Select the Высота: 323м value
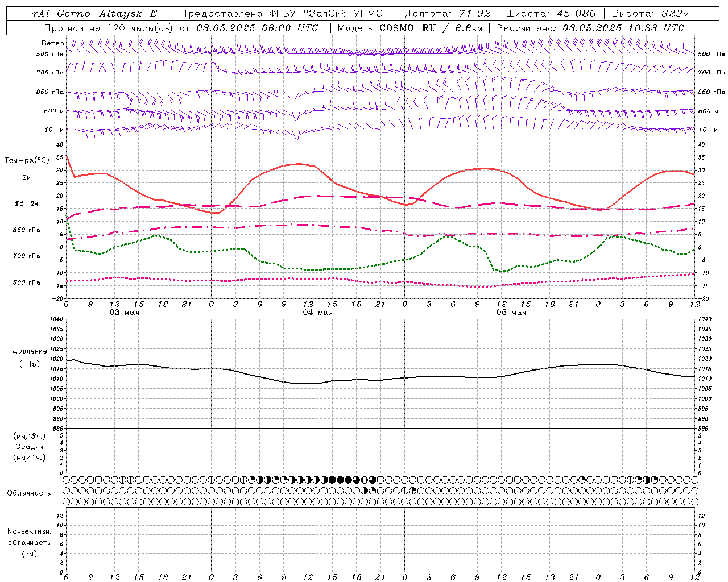The image size is (728, 582). click(x=649, y=14)
